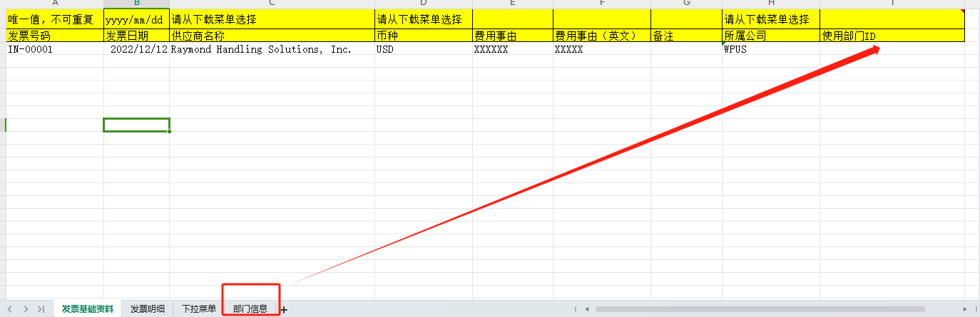The width and height of the screenshot is (980, 317).
Task: Click horizontal scrollbar left arrow
Action: [586, 309]
